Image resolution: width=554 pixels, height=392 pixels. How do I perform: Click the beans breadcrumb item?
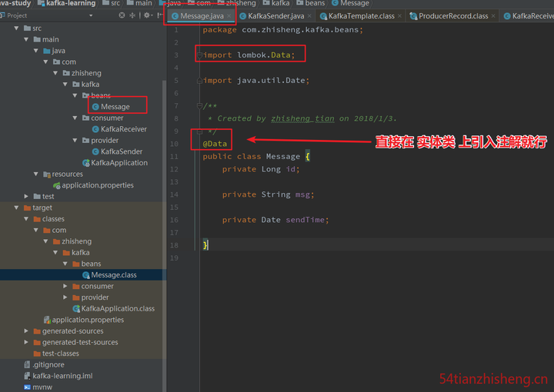[311, 3]
